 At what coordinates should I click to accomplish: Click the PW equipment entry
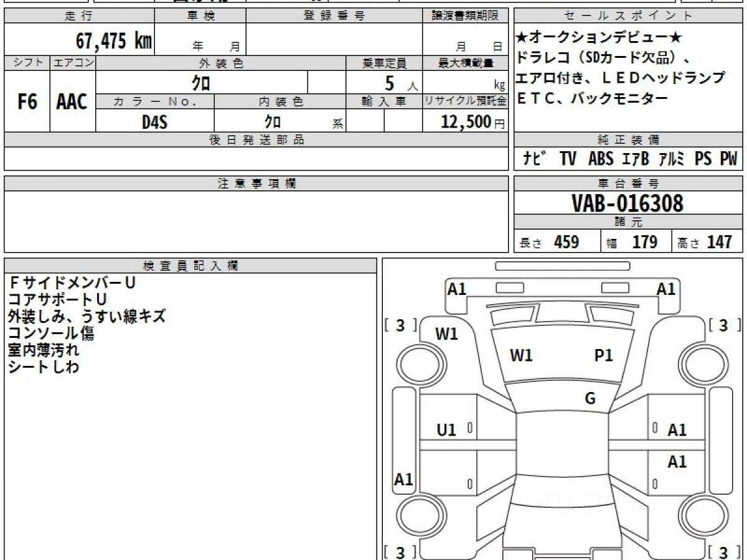pos(728,159)
